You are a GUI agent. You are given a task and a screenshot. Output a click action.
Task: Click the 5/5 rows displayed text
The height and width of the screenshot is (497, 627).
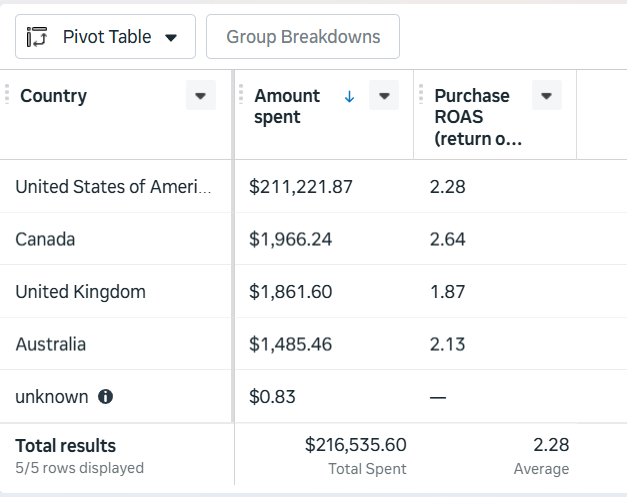[80, 468]
